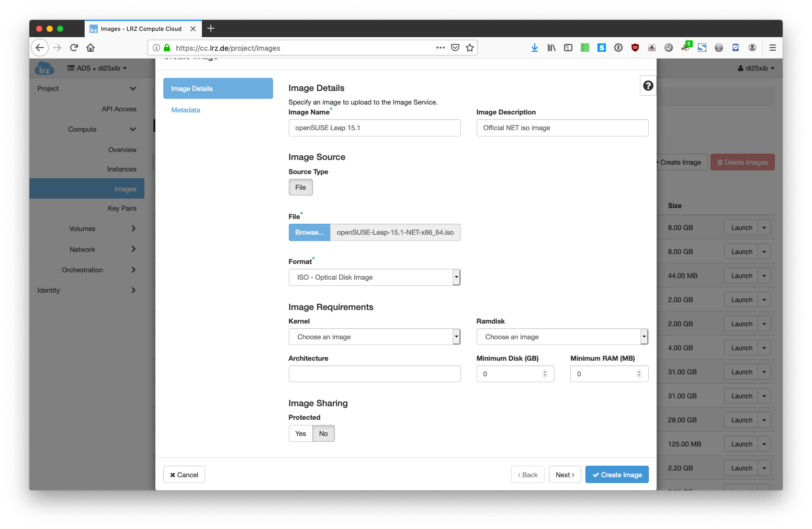Click the help question mark icon
Image resolution: width=812 pixels, height=529 pixels.
648,86
